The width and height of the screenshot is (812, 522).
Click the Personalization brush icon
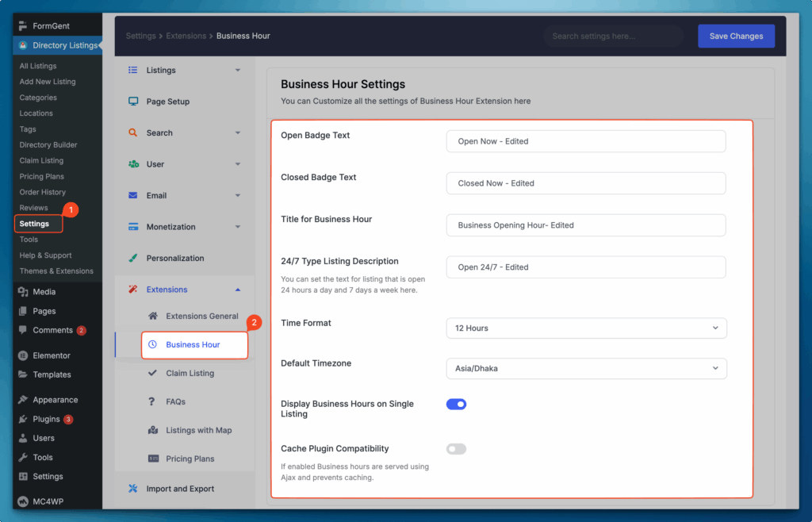pyautogui.click(x=132, y=259)
